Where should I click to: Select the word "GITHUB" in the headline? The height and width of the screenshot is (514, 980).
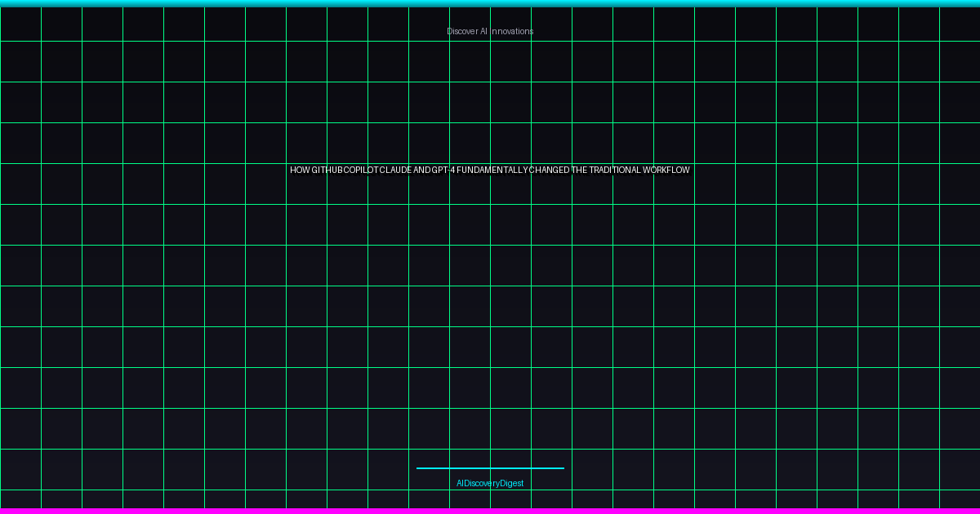[327, 171]
